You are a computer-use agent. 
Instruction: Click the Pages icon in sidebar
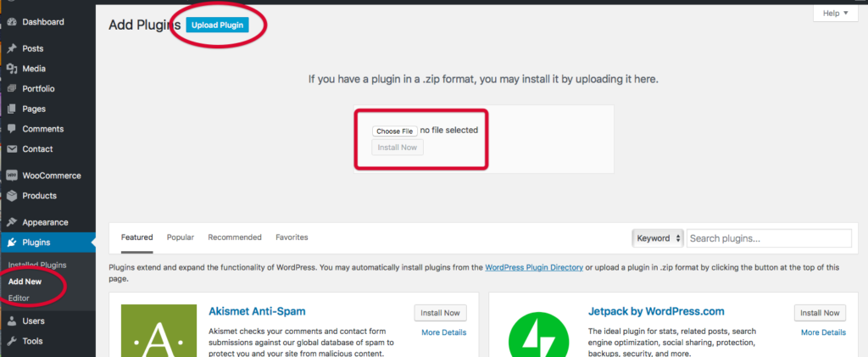coord(12,109)
